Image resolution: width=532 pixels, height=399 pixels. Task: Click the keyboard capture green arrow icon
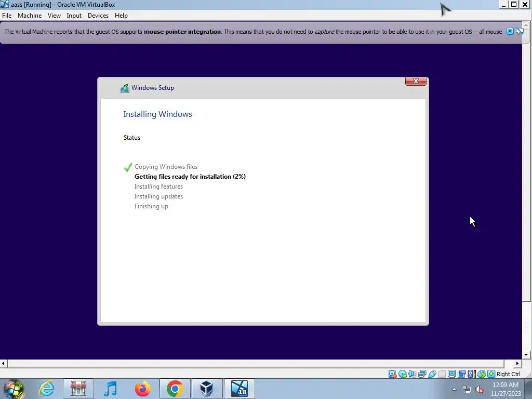click(x=491, y=374)
